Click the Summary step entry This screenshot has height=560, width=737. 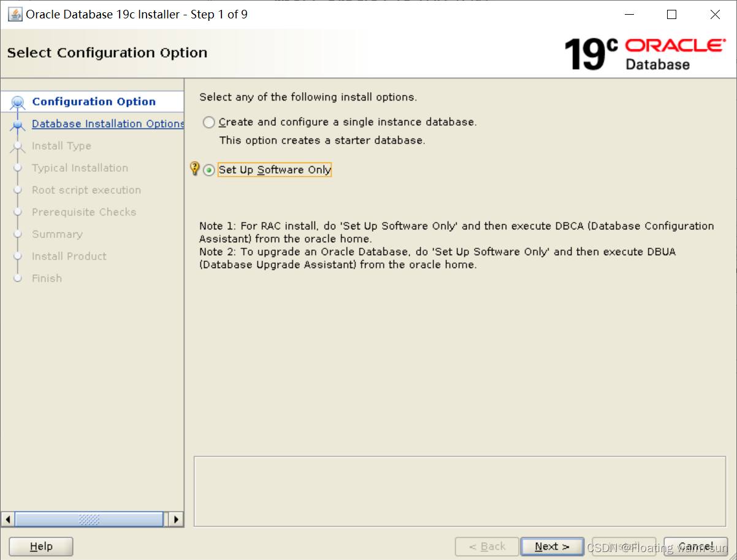tap(57, 234)
